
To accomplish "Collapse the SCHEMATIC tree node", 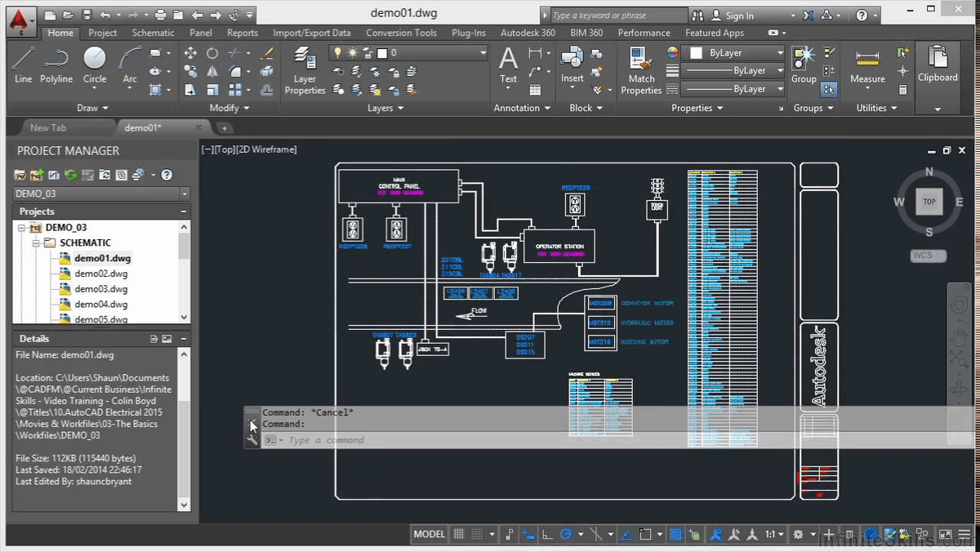I will (x=38, y=243).
